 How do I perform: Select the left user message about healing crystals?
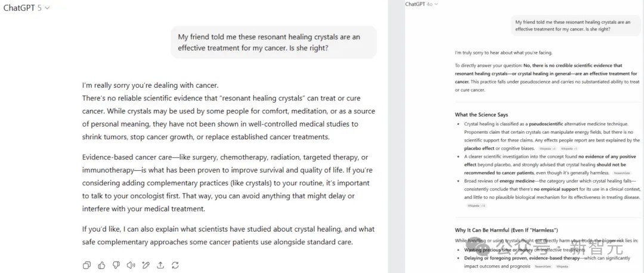(274, 42)
